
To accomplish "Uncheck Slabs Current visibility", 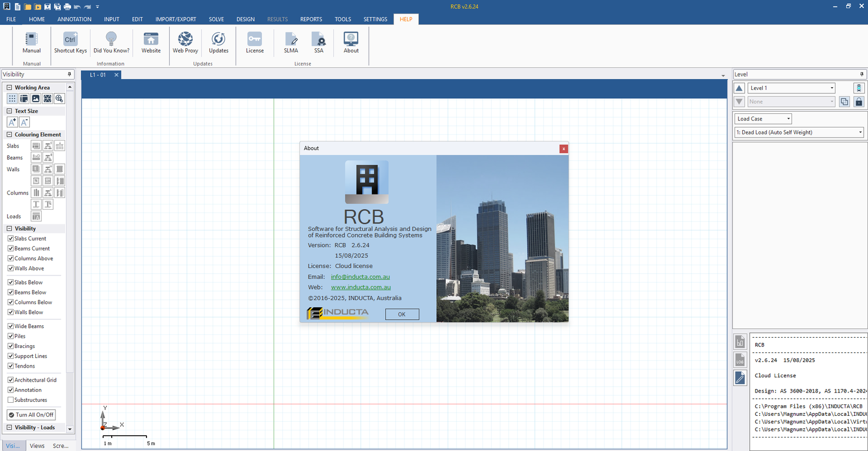I will click(10, 239).
